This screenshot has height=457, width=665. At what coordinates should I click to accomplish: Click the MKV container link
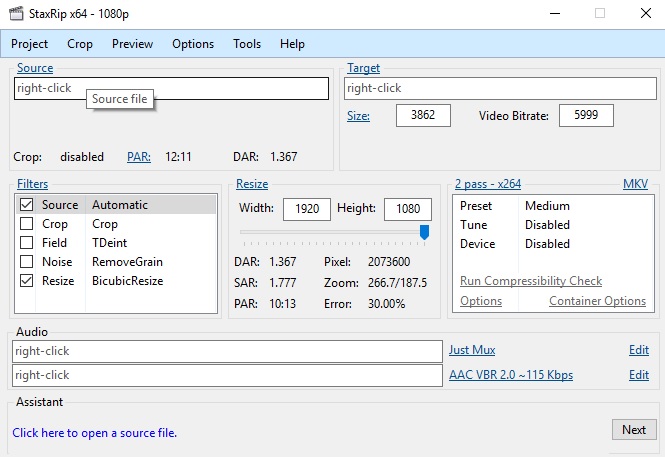pyautogui.click(x=635, y=184)
